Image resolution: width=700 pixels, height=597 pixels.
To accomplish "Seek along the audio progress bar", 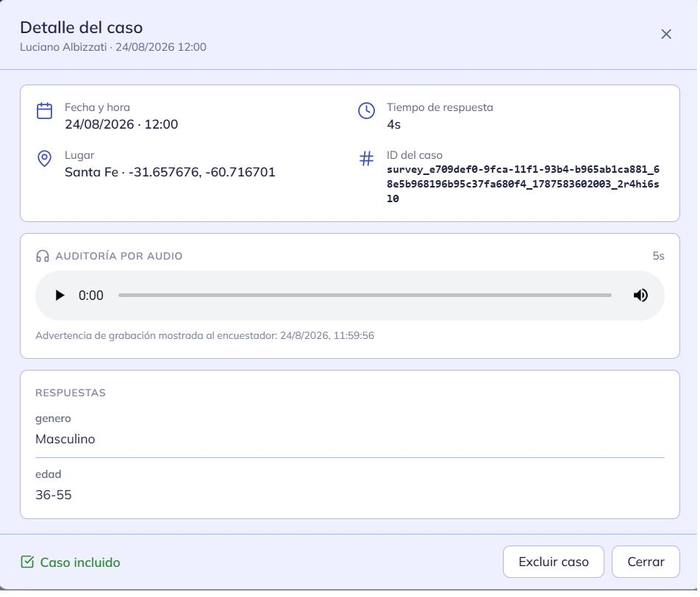I will [x=364, y=295].
